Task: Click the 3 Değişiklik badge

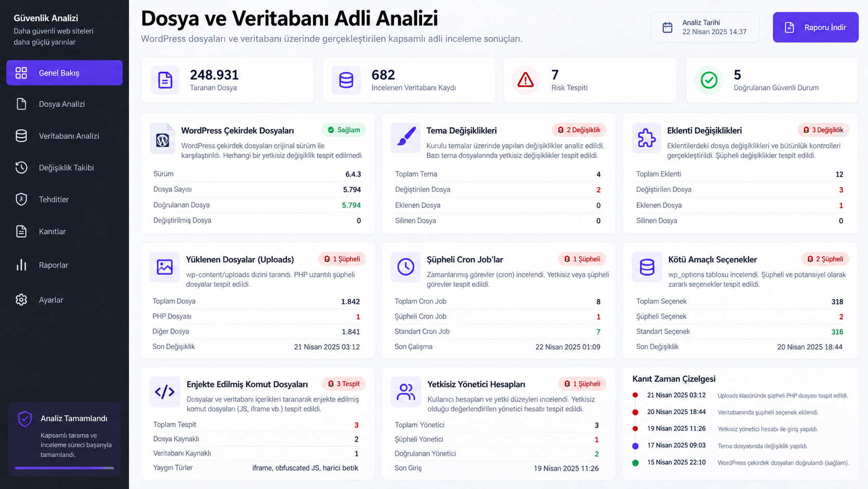Action: (823, 130)
